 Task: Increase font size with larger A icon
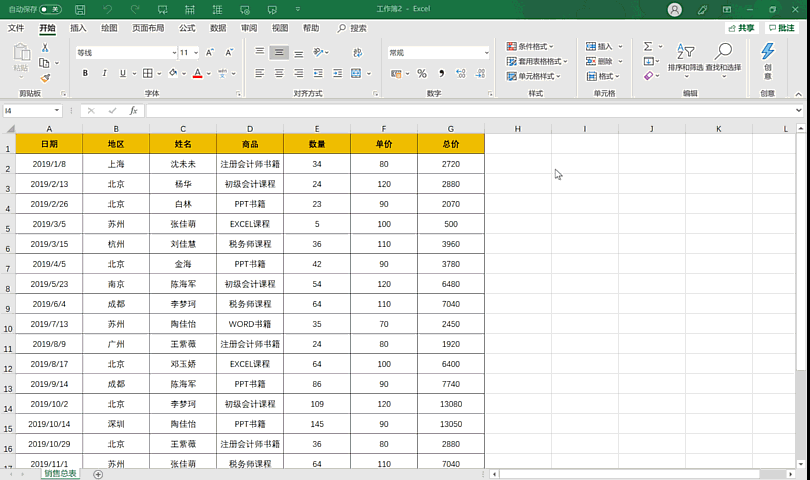pyautogui.click(x=210, y=53)
